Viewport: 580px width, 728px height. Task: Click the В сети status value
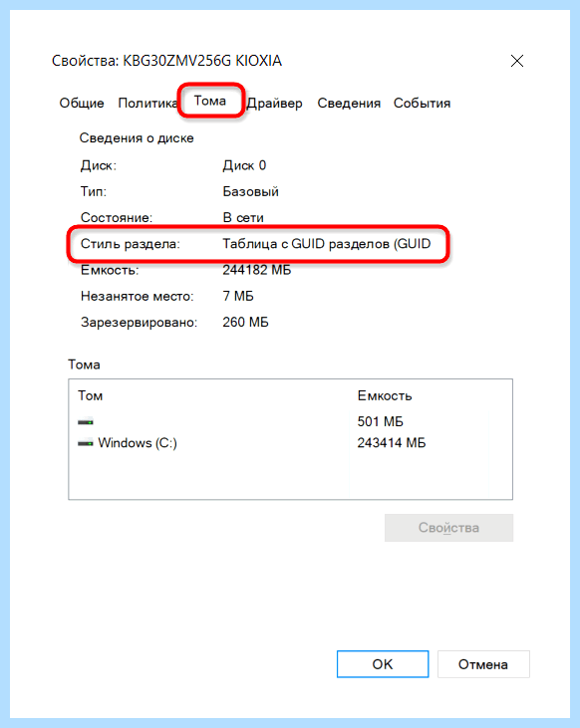point(243,217)
